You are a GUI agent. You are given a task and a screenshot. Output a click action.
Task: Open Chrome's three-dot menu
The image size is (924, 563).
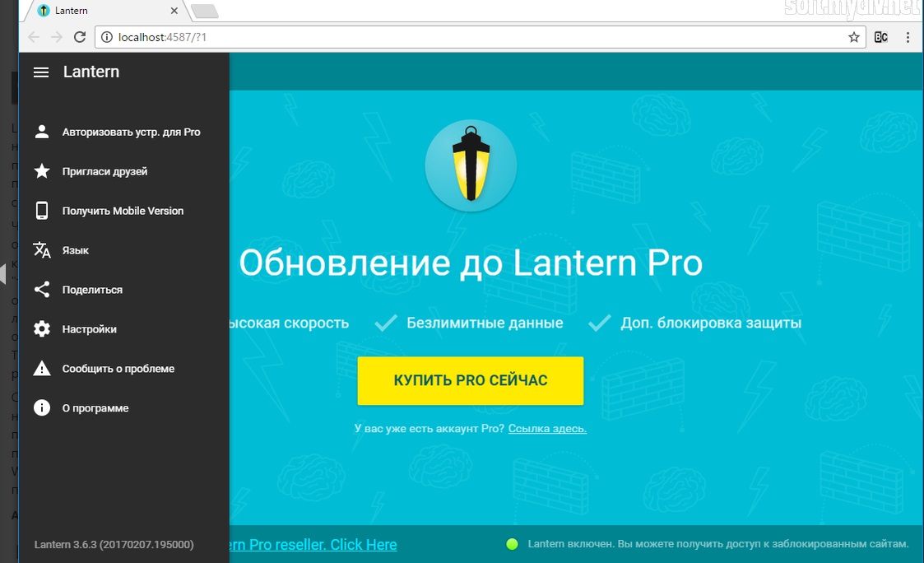(x=908, y=37)
